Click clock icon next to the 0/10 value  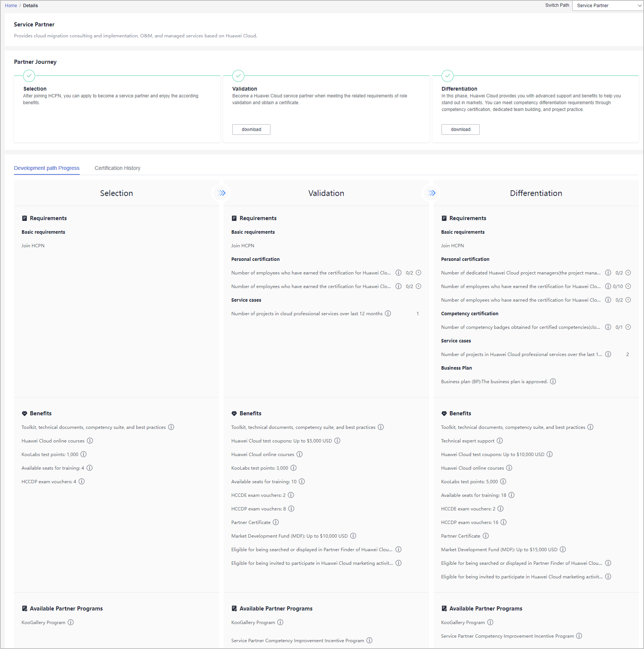(x=628, y=286)
